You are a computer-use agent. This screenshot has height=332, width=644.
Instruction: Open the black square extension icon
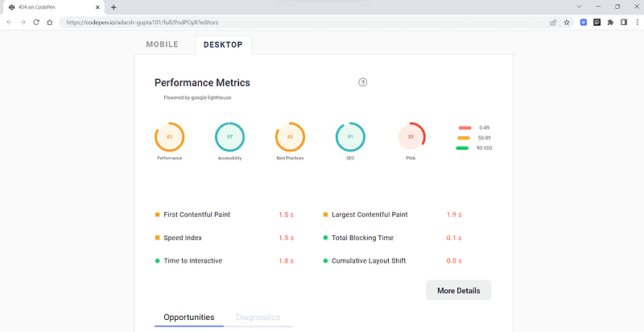(x=597, y=23)
